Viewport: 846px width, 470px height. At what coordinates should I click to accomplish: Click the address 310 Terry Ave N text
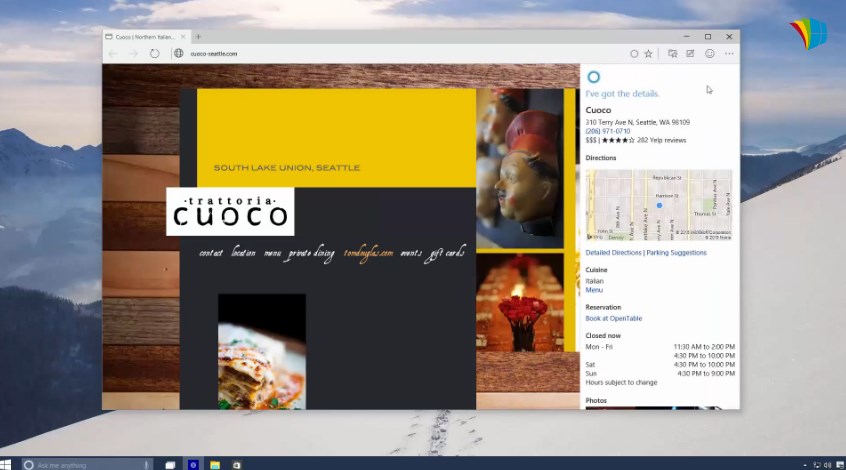[x=637, y=122]
